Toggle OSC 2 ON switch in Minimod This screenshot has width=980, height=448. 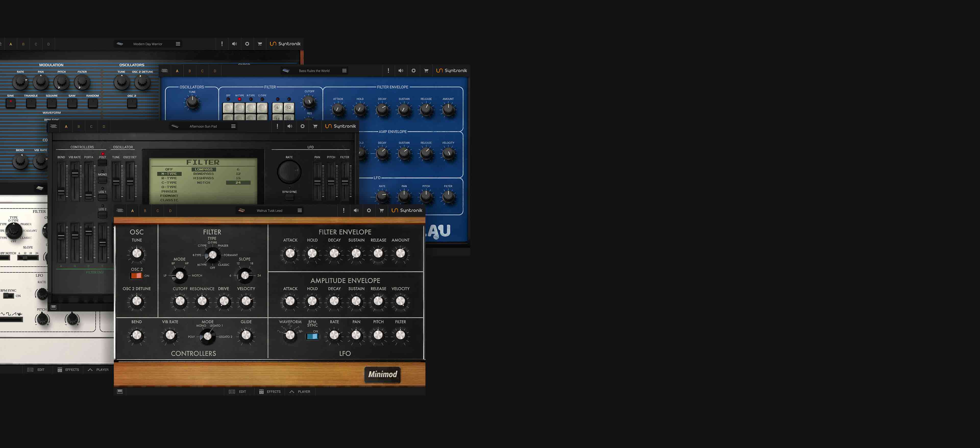tap(136, 276)
